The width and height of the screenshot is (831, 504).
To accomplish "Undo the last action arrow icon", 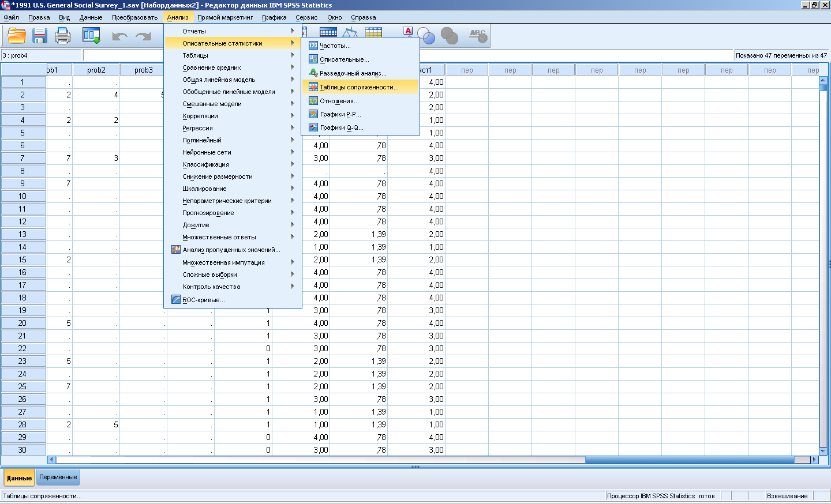I will (119, 36).
